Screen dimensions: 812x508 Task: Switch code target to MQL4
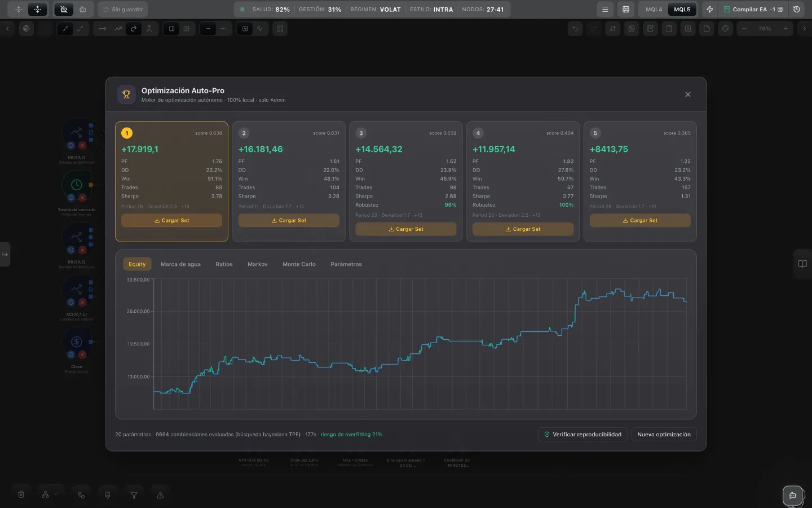654,10
